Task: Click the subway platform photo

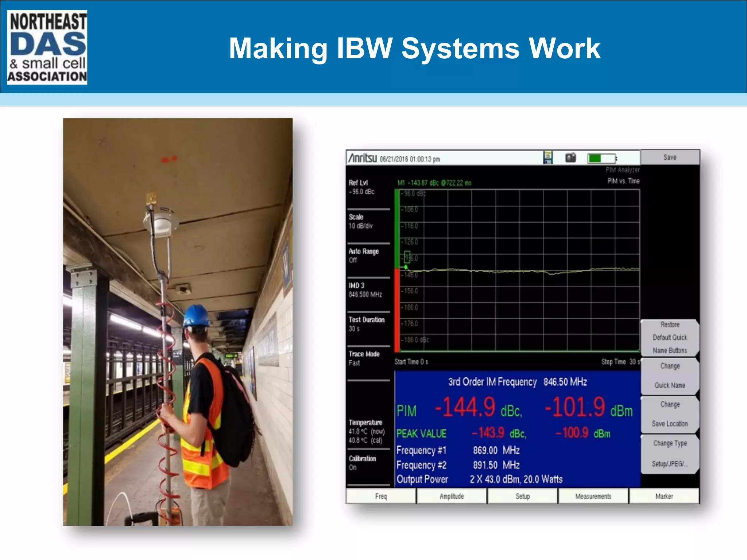Action: (178, 322)
